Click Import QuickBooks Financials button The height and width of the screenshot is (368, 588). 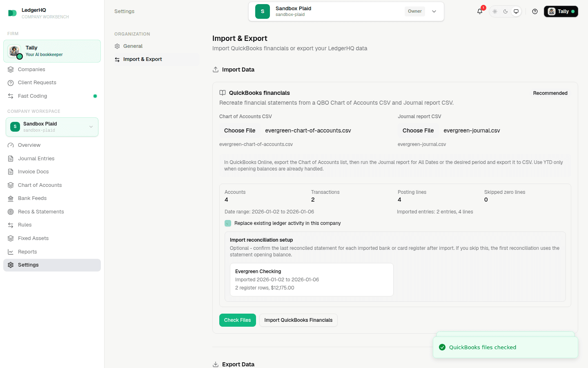298,320
